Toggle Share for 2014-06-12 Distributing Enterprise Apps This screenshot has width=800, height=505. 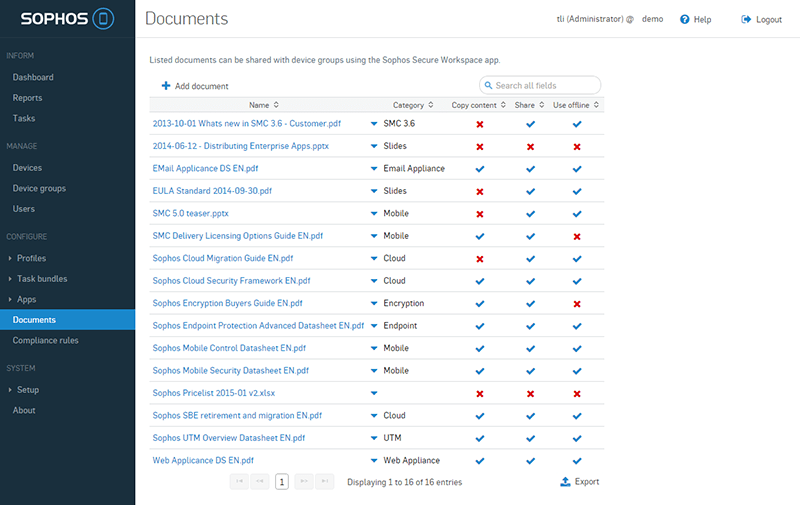pos(530,147)
